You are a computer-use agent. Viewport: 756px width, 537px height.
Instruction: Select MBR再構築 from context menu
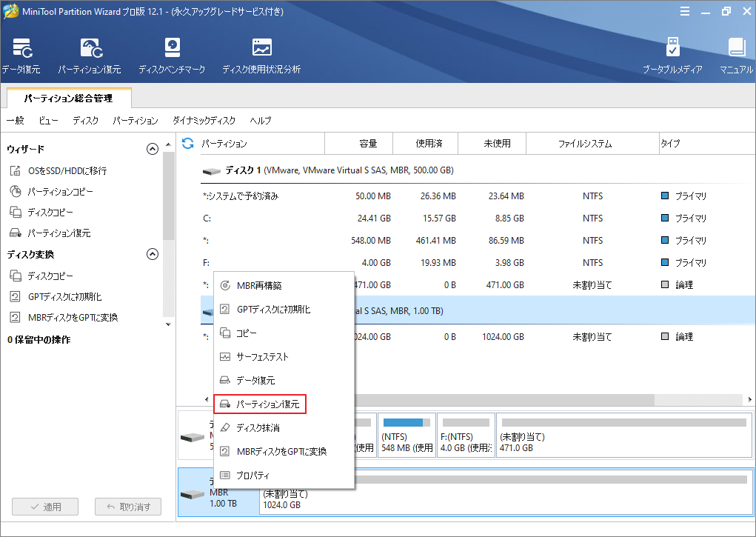click(x=258, y=285)
